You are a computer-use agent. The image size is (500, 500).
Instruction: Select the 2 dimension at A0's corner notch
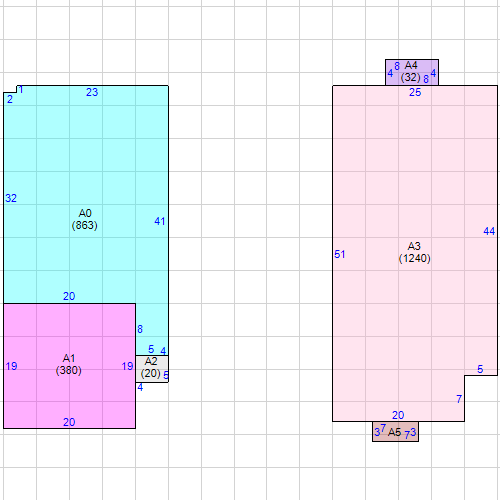pyautogui.click(x=10, y=99)
